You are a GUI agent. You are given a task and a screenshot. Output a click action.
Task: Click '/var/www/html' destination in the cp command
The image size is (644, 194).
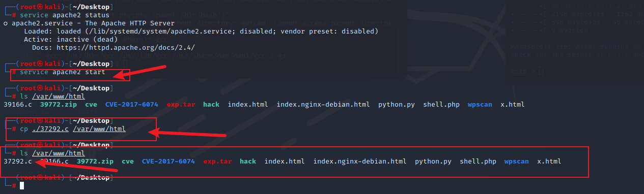[99, 129]
